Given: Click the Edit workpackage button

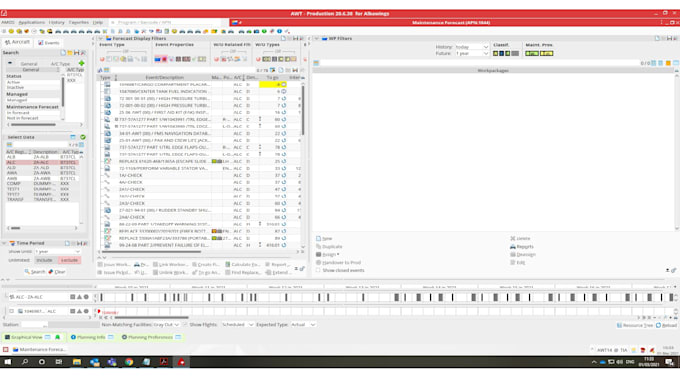Looking at the screenshot, I should click(x=518, y=262).
